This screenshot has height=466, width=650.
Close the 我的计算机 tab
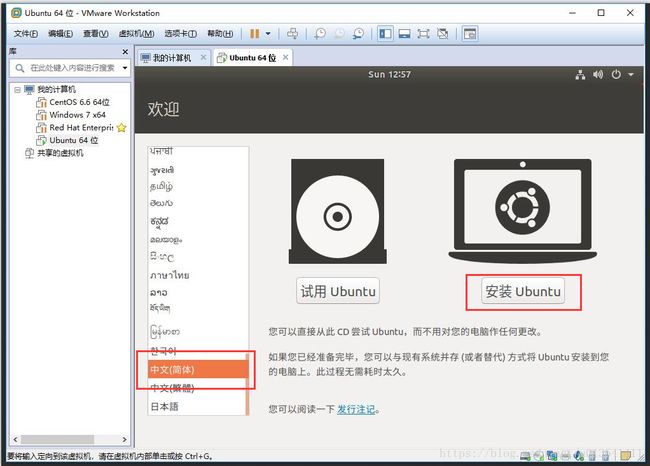(x=203, y=57)
